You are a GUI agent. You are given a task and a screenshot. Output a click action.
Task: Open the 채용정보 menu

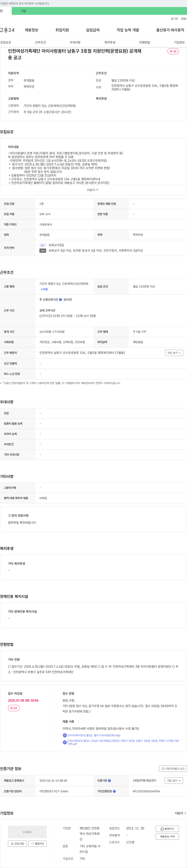coord(31,30)
